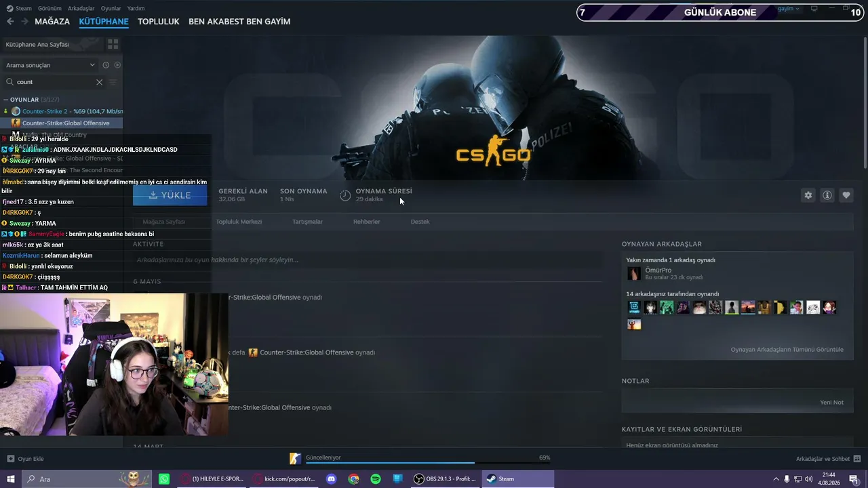
Task: Switch to kick.com popout taskbar window
Action: [x=285, y=479]
